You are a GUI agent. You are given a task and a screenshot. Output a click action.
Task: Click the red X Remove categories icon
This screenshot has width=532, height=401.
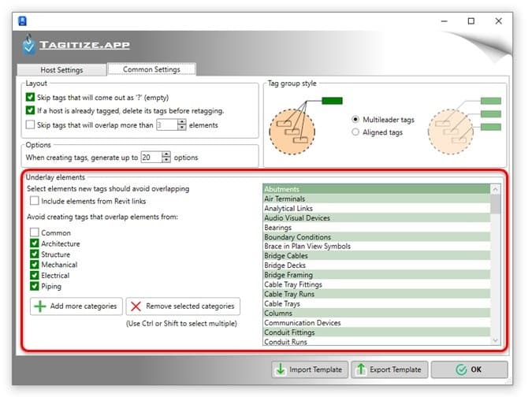[136, 306]
